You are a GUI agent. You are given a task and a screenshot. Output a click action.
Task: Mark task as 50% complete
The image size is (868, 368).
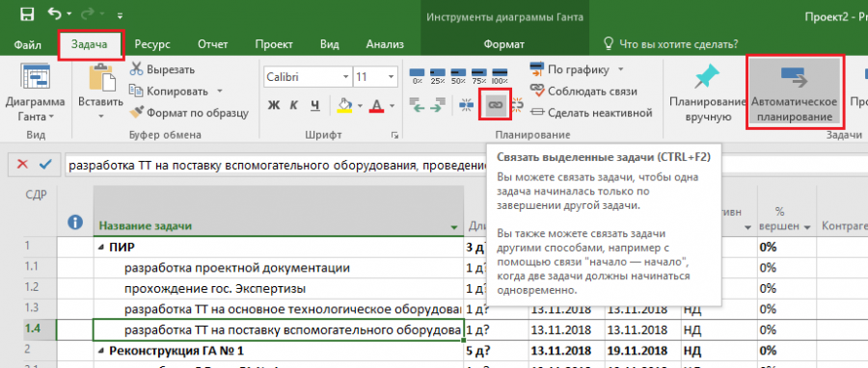[459, 75]
